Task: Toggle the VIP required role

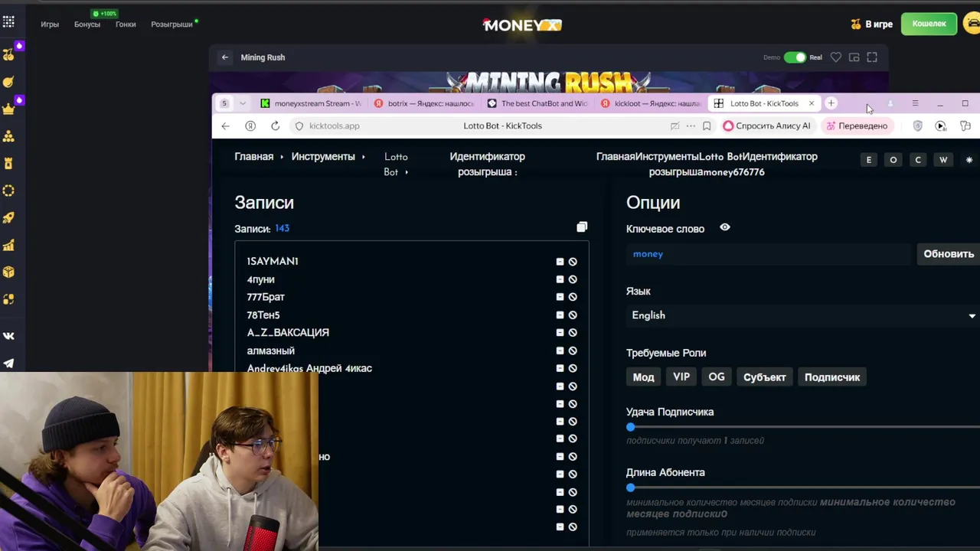Action: click(681, 377)
